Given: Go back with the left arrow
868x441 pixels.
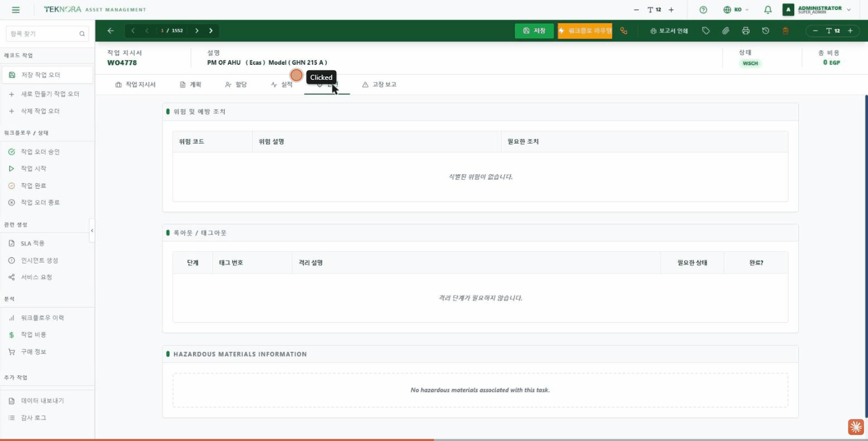Looking at the screenshot, I should click(110, 31).
